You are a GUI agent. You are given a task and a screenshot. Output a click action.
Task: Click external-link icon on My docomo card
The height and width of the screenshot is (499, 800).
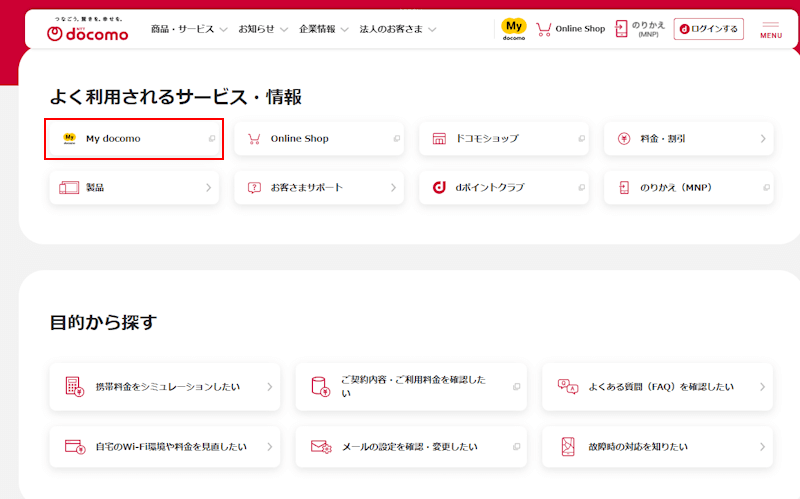click(x=211, y=139)
